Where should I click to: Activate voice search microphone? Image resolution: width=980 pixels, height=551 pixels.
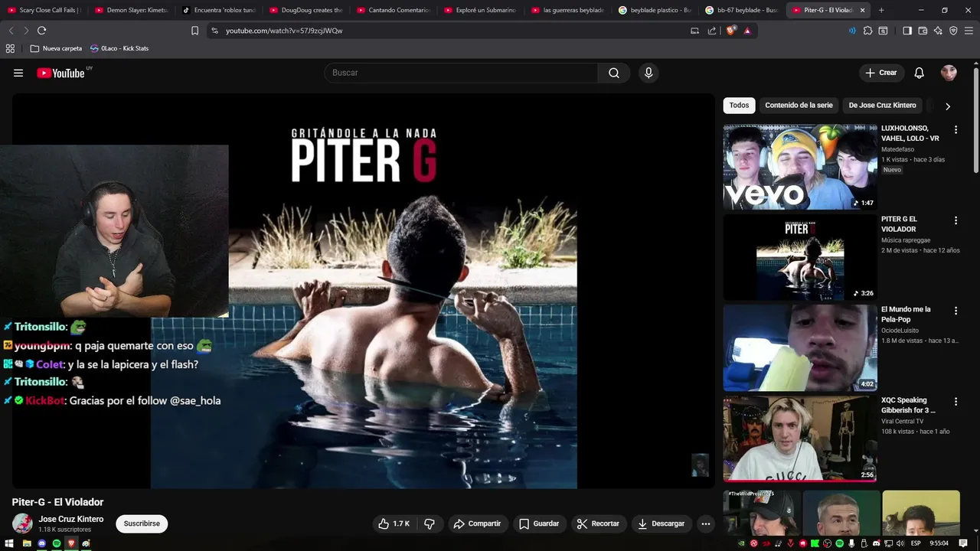click(648, 73)
